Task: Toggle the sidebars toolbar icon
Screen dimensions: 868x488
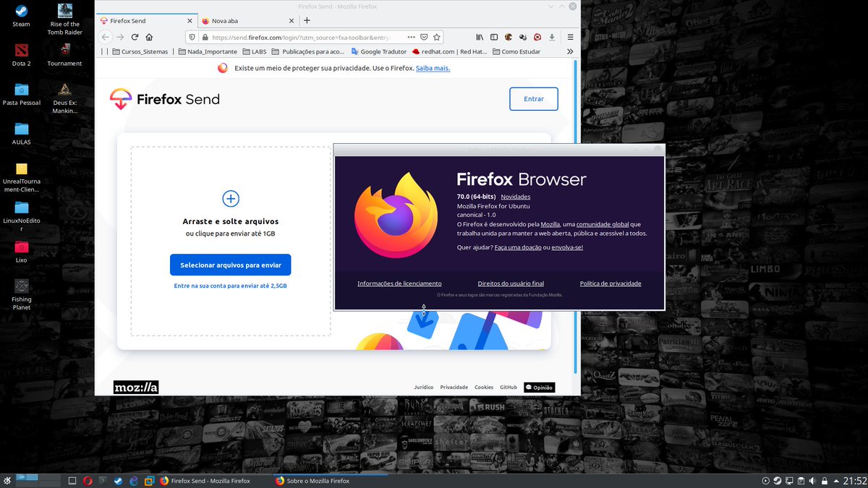Action: coord(494,37)
